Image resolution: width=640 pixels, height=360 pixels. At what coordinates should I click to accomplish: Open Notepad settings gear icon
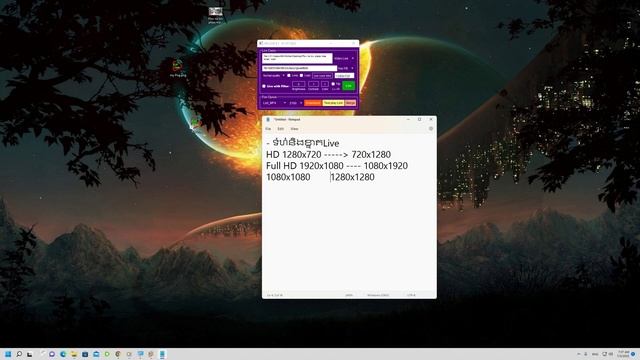431,129
